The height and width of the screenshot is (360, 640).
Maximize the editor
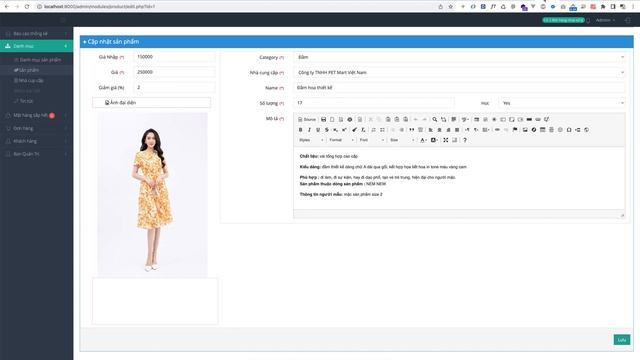[446, 140]
